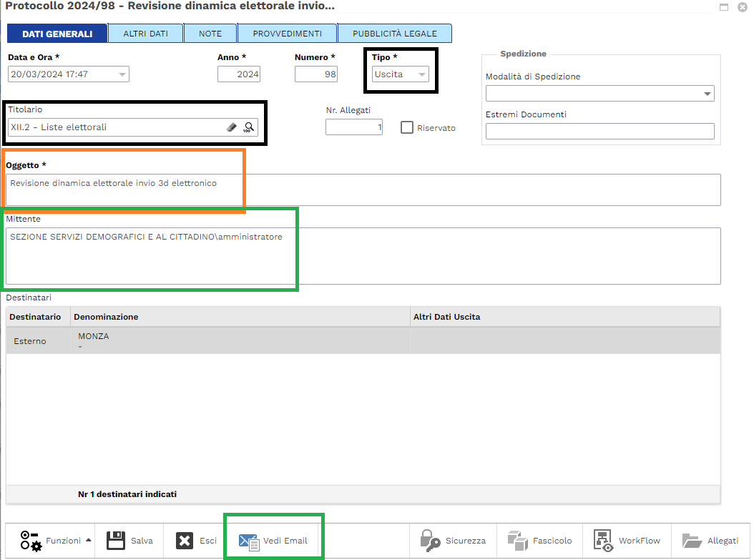This screenshot has width=754, height=560.
Task: Toggle the Riservato checkbox
Action: tap(407, 128)
